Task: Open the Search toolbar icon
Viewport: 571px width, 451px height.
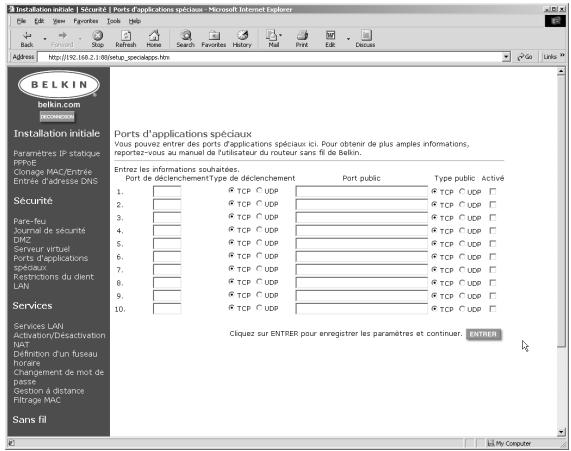Action: tap(186, 39)
